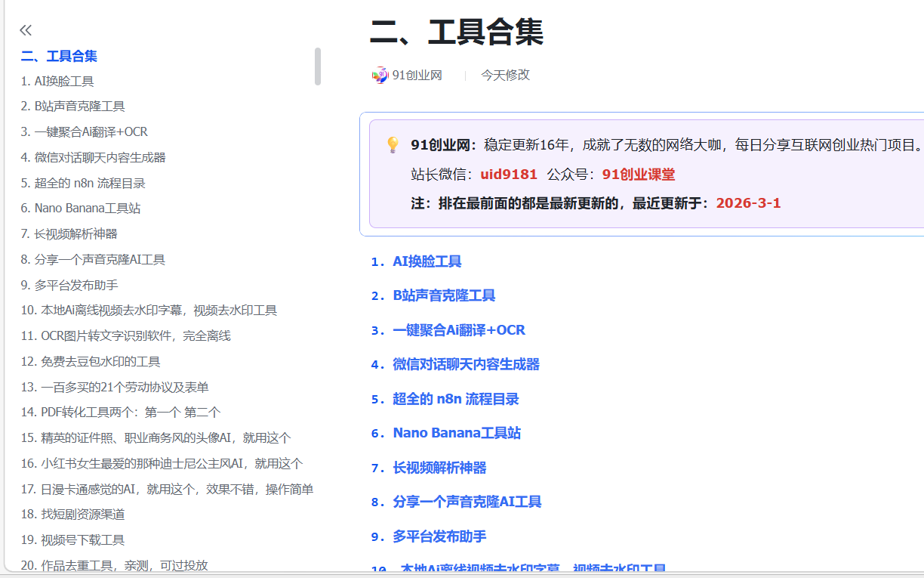Open the "AI换脸工具" link in the document
This screenshot has height=578, width=924.
[x=427, y=261]
